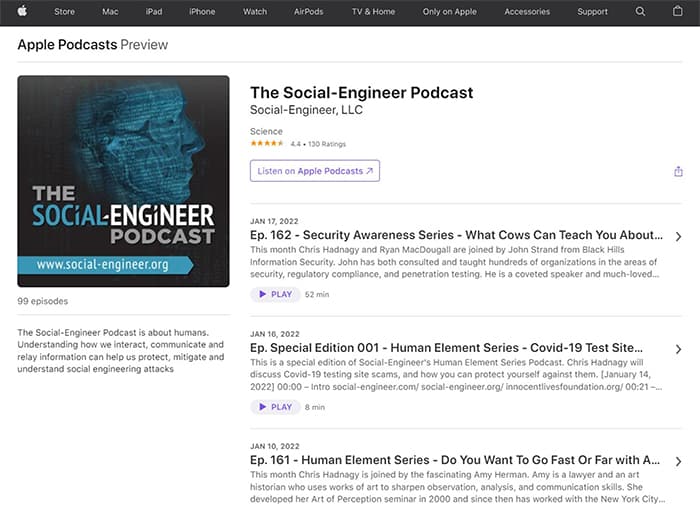Screen dimensions: 700x510
Task: Click the Social-Engineer Podcast cover artwork
Action: pos(123,181)
